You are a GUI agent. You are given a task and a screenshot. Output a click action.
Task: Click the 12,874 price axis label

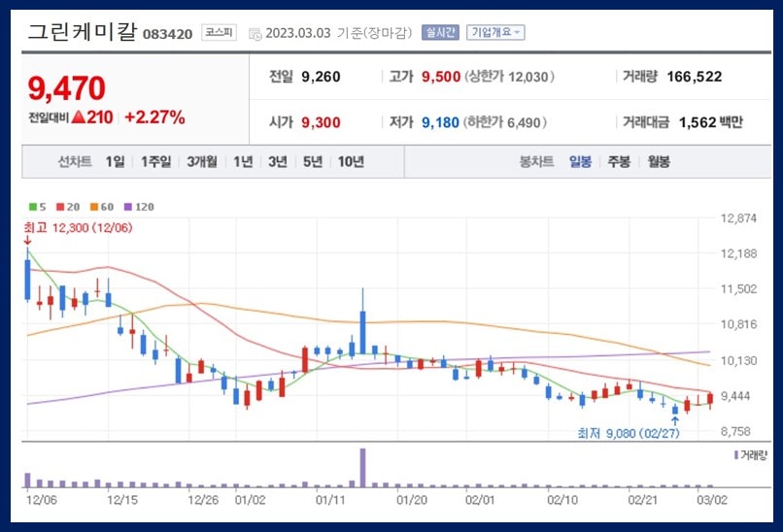tap(738, 218)
